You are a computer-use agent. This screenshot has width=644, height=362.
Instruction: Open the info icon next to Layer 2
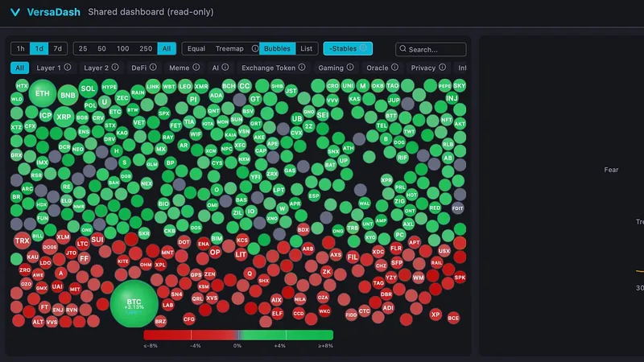[115, 68]
